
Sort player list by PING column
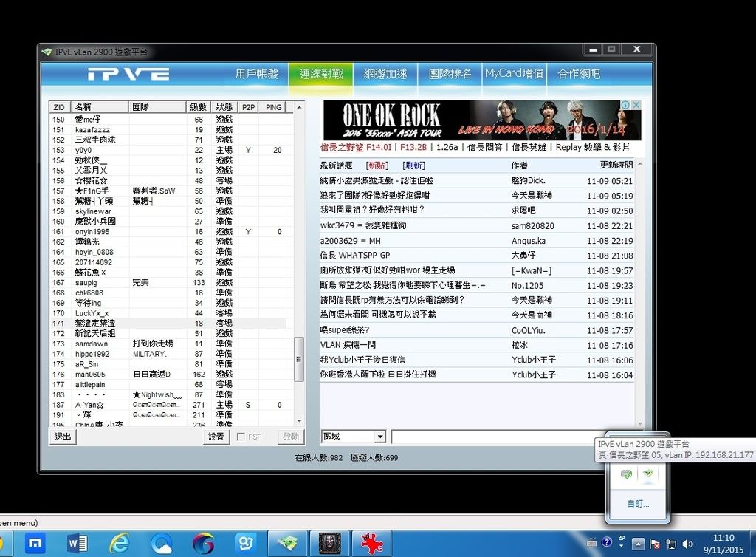(273, 107)
